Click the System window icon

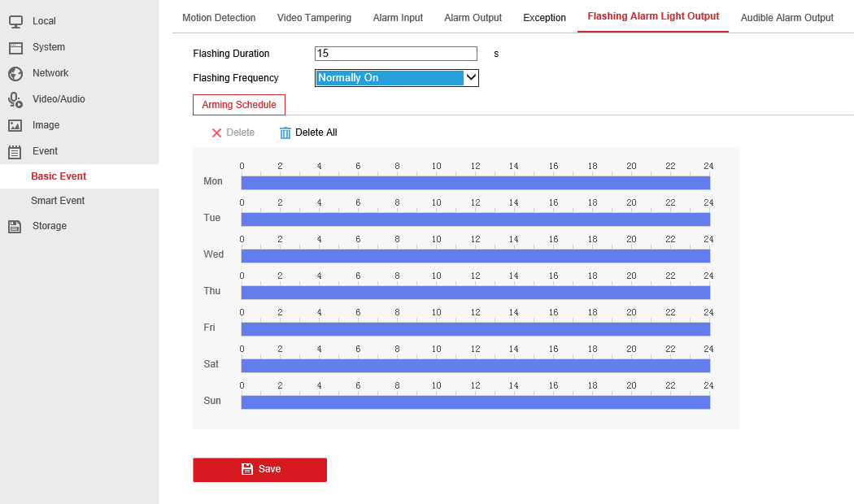[x=15, y=47]
